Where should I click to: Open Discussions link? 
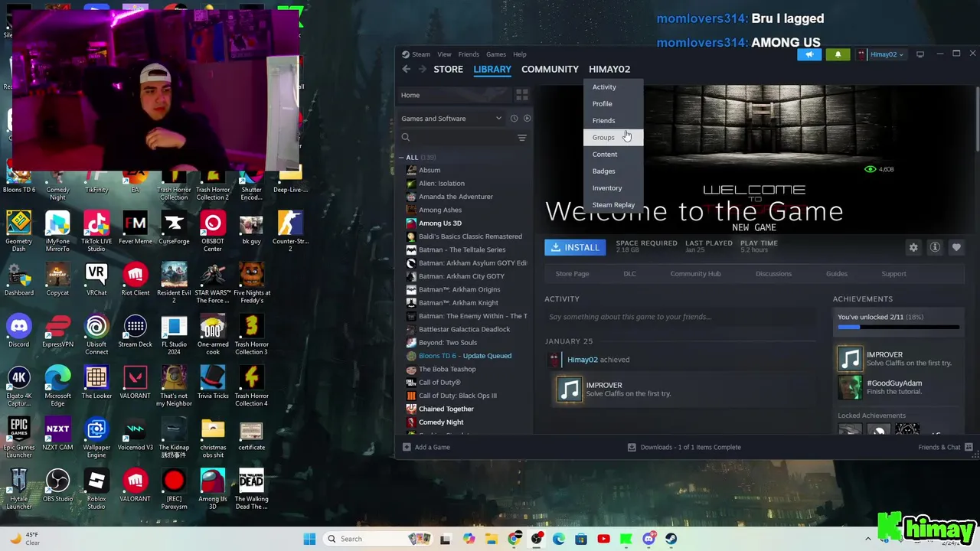pos(773,274)
